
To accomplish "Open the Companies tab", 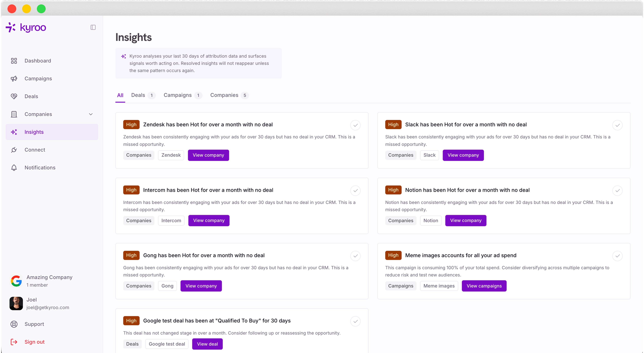I will [x=229, y=95].
